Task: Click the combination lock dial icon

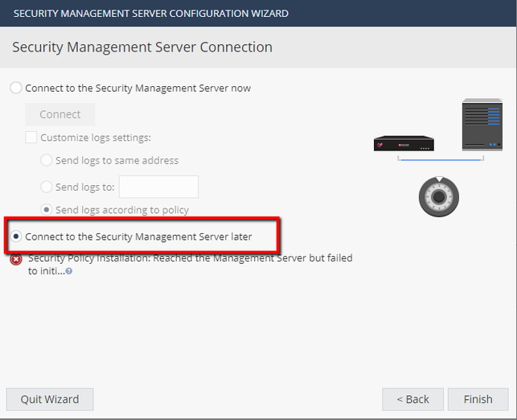Action: [439, 197]
